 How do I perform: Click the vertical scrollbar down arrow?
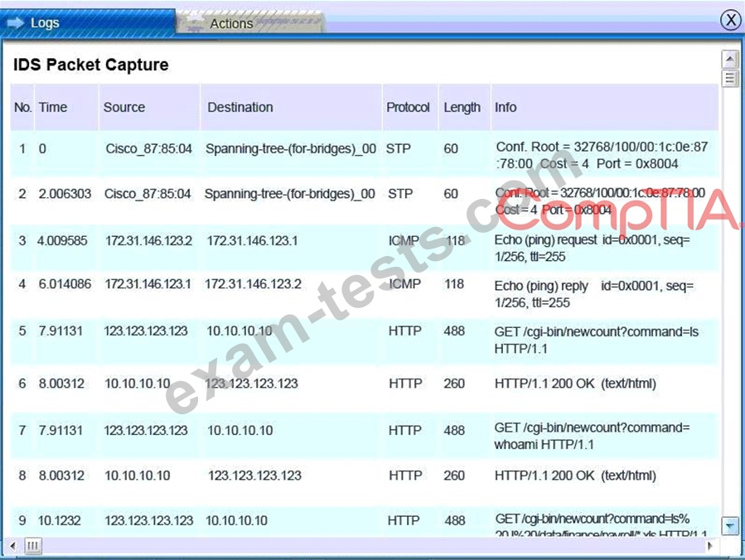[730, 525]
